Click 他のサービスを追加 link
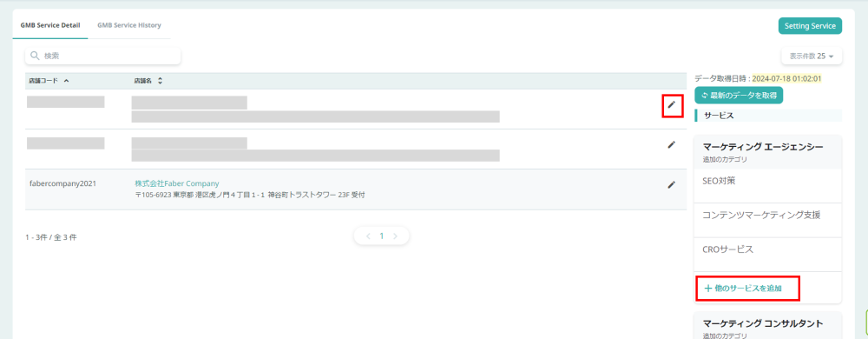The width and height of the screenshot is (868, 339). click(743, 289)
